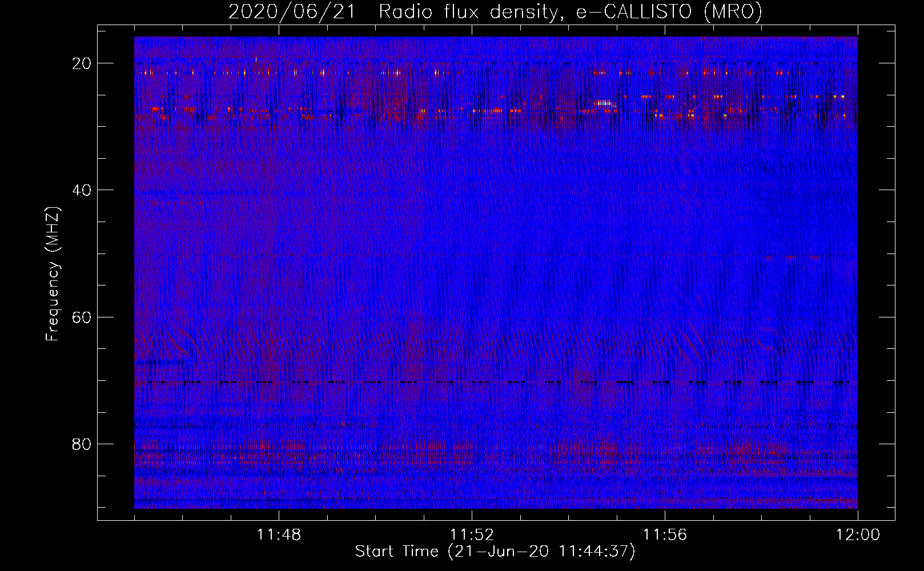Select the 12:00 time tick label

(x=857, y=535)
